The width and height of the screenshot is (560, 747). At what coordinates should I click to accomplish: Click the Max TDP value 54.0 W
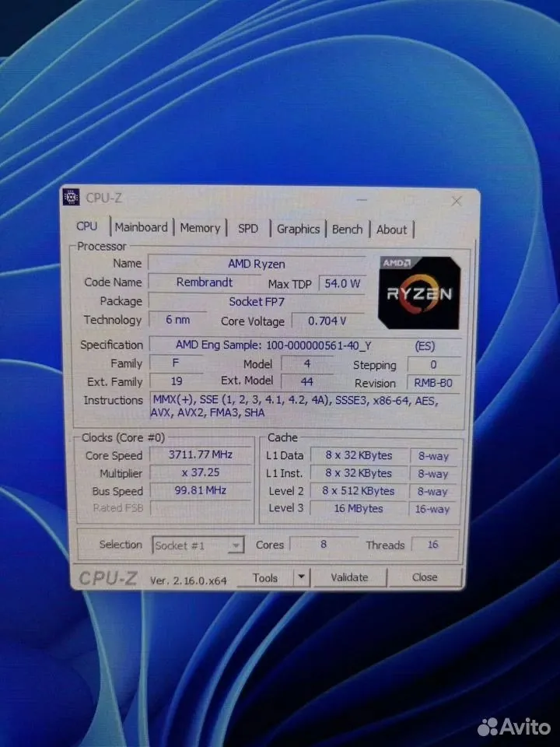[342, 283]
